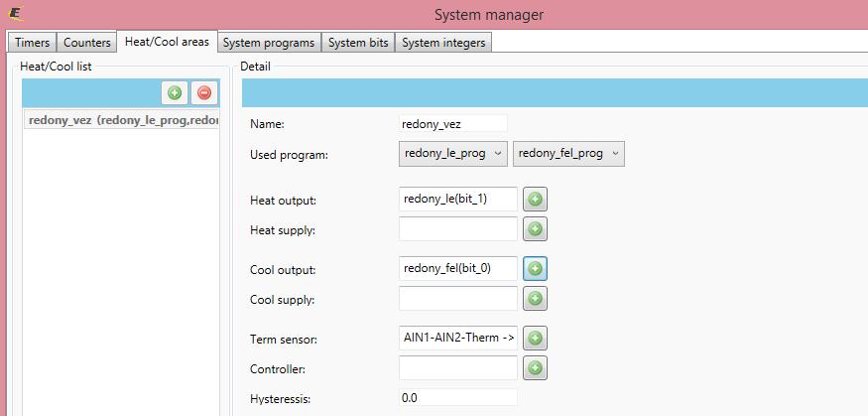This screenshot has width=868, height=416.
Task: Select the Heat/Cool areas tab
Action: coord(168,42)
